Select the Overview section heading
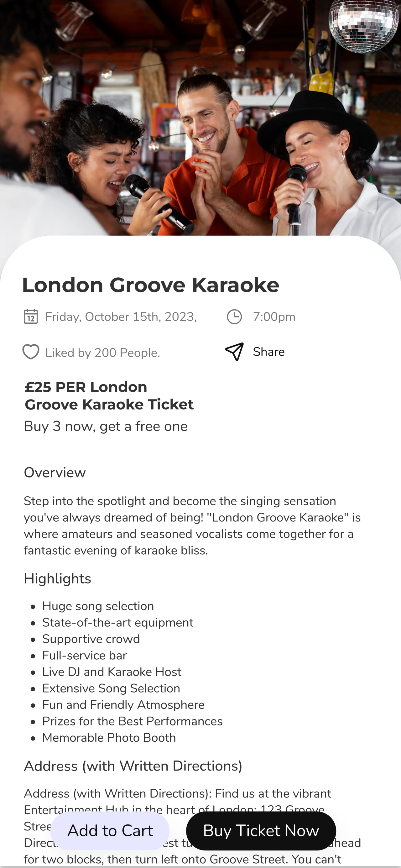This screenshot has width=401, height=868. point(55,473)
